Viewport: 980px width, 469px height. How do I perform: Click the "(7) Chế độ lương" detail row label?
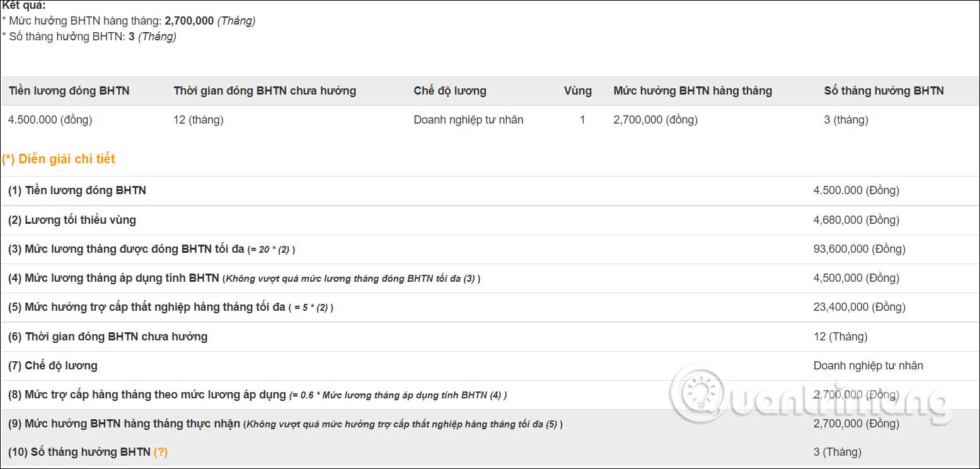tap(53, 366)
